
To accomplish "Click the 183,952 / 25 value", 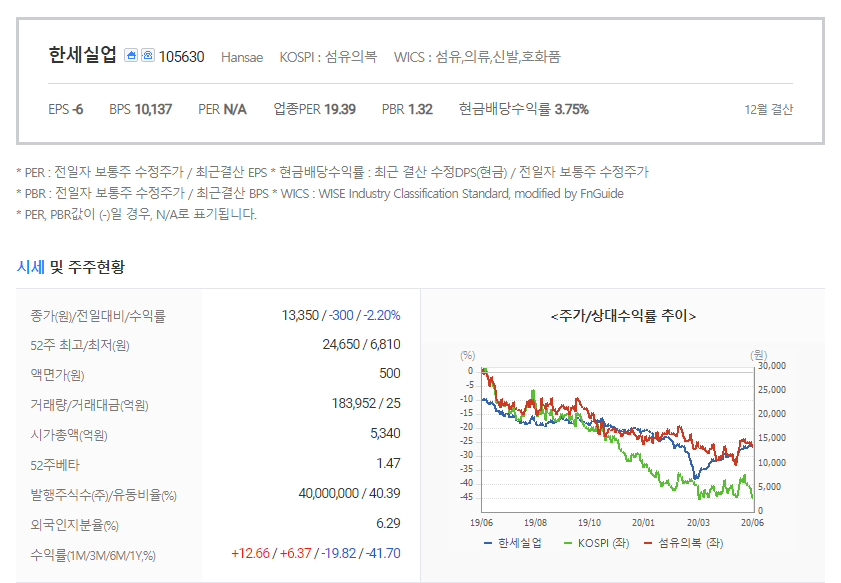I will pos(366,403).
